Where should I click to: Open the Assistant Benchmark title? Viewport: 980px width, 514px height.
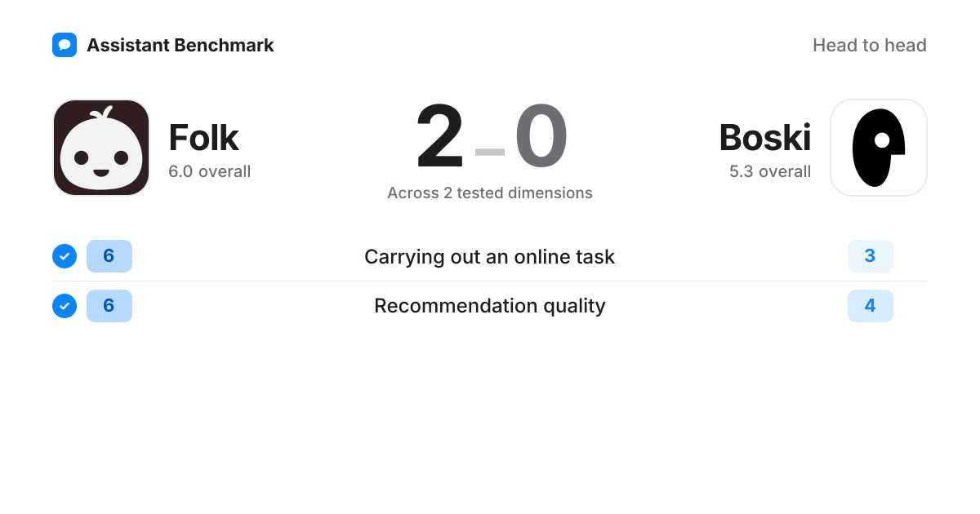tap(180, 45)
